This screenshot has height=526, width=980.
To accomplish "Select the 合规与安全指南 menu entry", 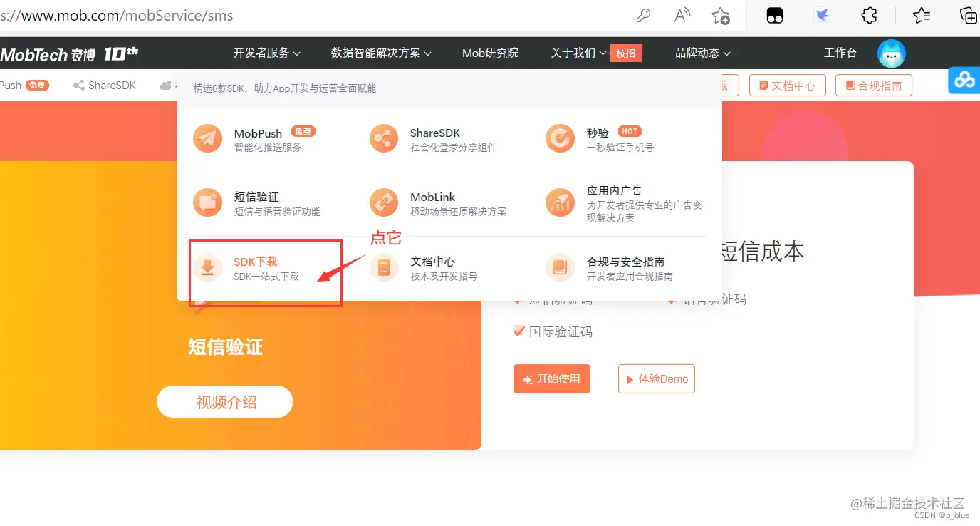I will pyautogui.click(x=611, y=269).
